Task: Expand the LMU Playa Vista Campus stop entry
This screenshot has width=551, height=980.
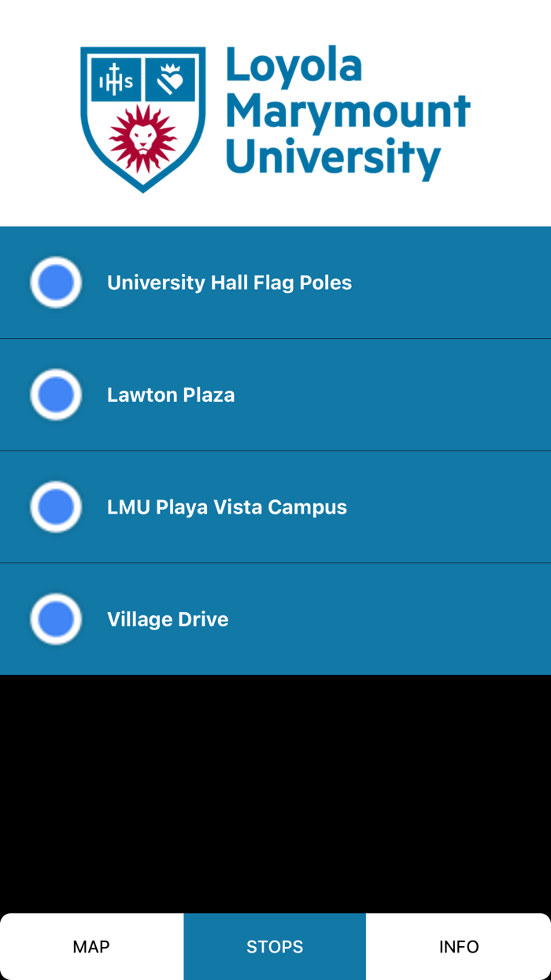Action: [275, 507]
